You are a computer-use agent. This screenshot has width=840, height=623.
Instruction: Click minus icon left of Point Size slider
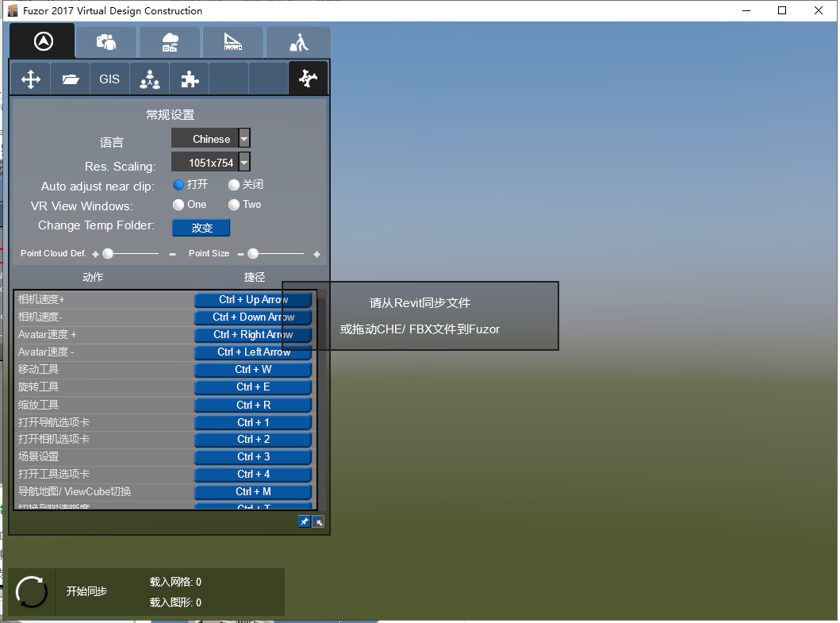coord(240,254)
